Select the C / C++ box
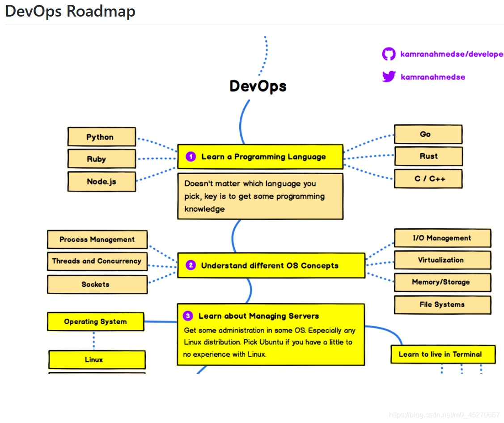Viewport: 504px width, 423px height. (428, 179)
